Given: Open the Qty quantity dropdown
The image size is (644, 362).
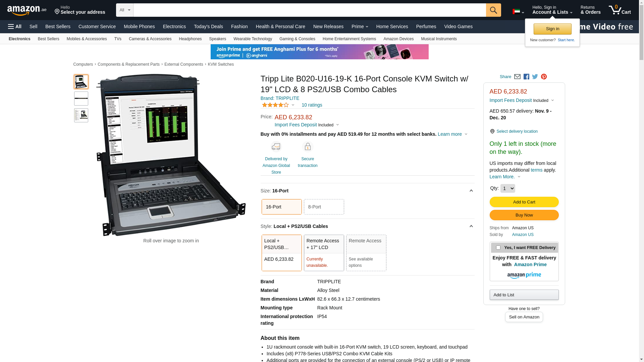Looking at the screenshot, I should (507, 188).
